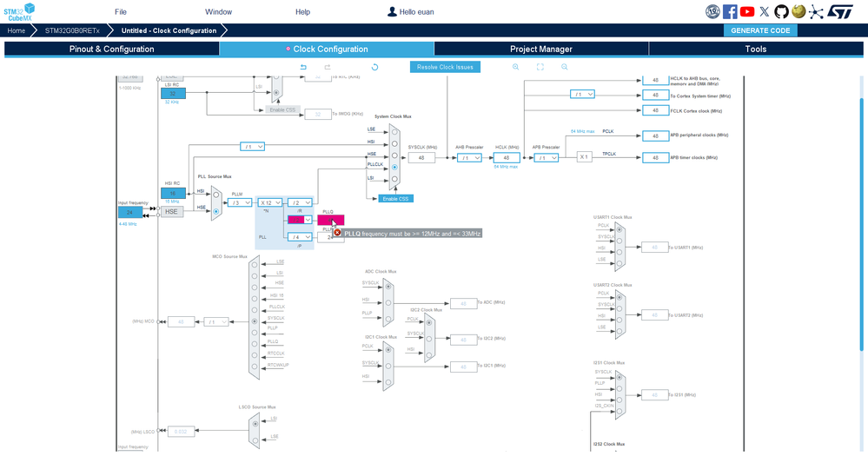868x456 pixels.
Task: Zoom in on the clock diagram
Action: point(515,67)
